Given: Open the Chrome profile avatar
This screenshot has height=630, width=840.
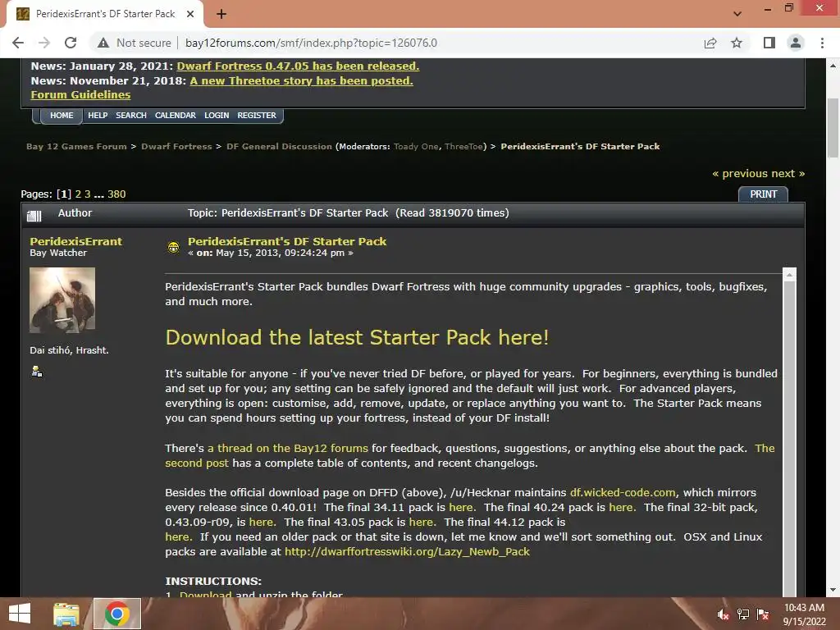Looking at the screenshot, I should tap(796, 43).
